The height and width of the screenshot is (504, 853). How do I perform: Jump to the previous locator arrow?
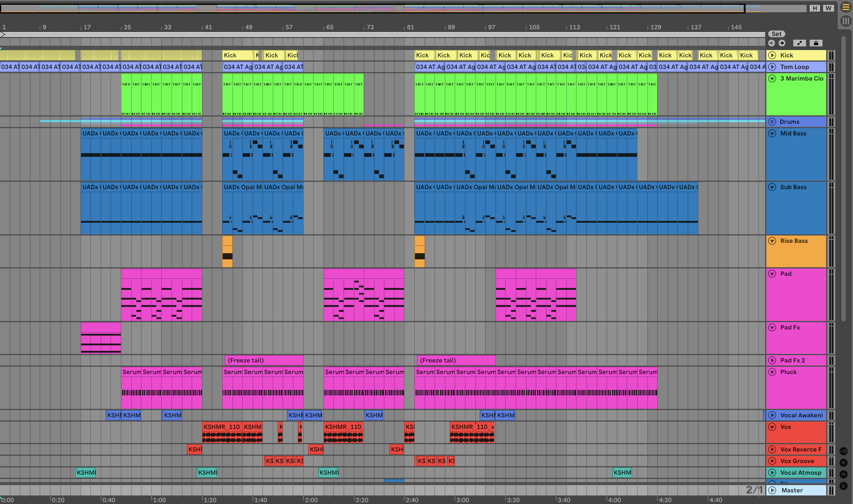pos(772,43)
